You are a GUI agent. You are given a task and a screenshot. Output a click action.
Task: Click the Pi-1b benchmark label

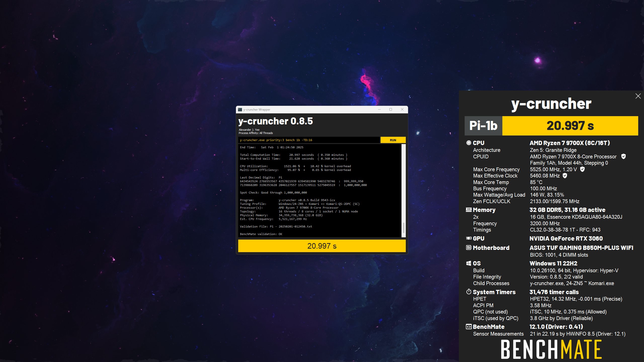point(483,125)
